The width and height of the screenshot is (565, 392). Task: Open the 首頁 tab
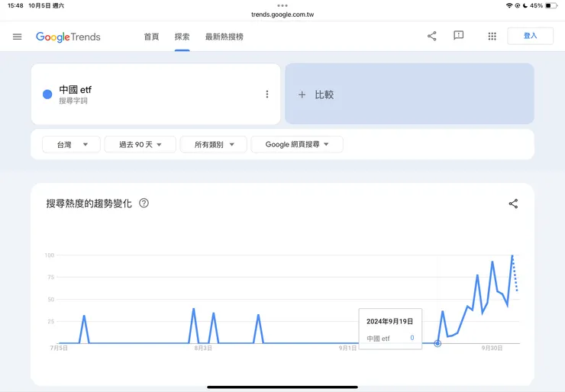coord(151,37)
